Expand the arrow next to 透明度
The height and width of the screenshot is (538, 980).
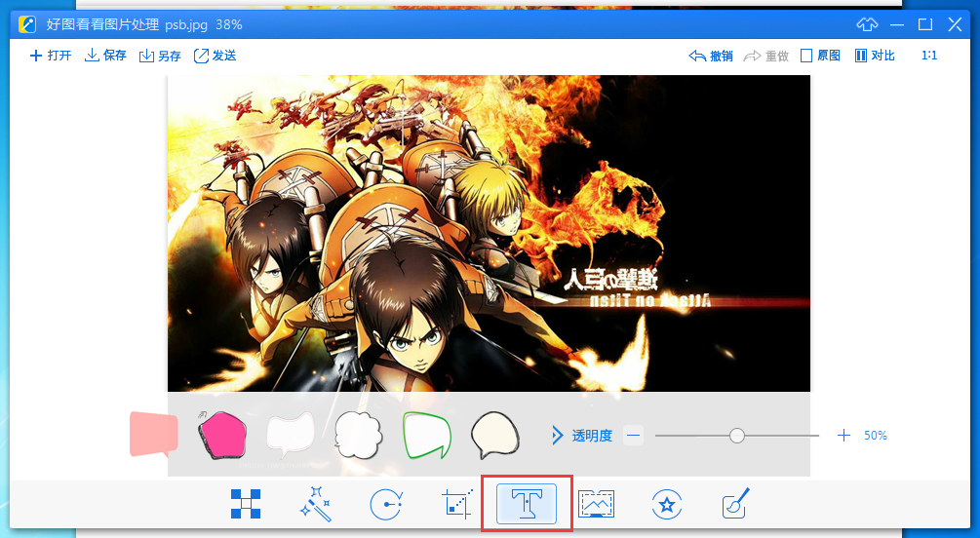click(x=558, y=436)
